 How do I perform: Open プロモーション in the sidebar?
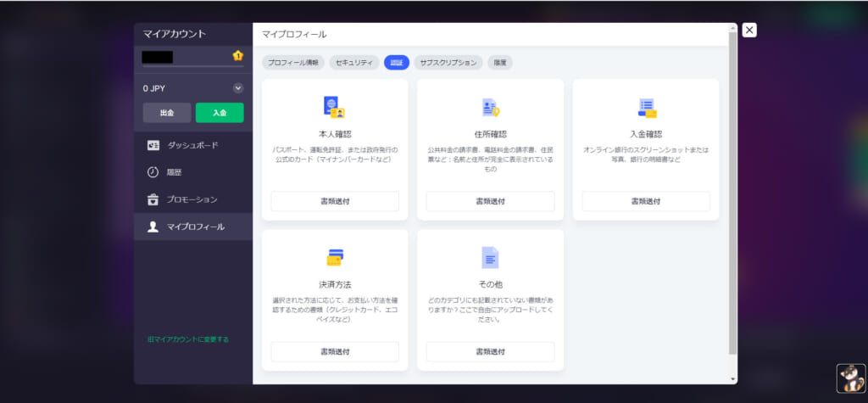click(x=192, y=199)
